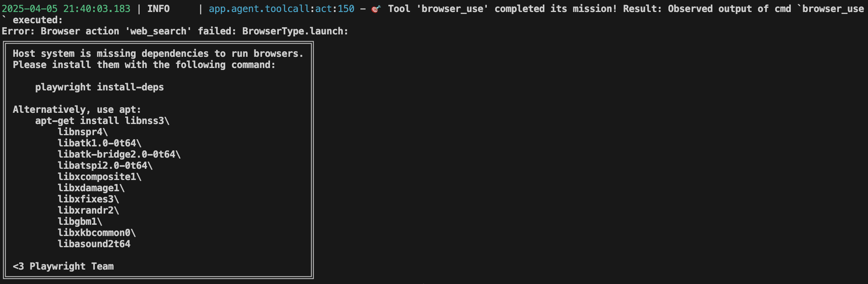Click the INFO log level label
Image resolution: width=868 pixels, height=284 pixels.
click(x=158, y=9)
